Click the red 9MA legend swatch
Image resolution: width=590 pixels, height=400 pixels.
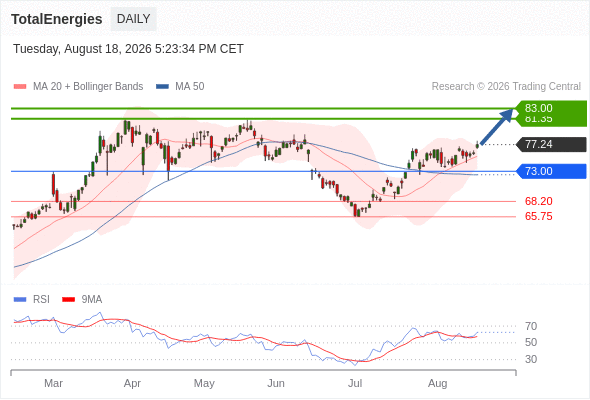[x=68, y=300]
